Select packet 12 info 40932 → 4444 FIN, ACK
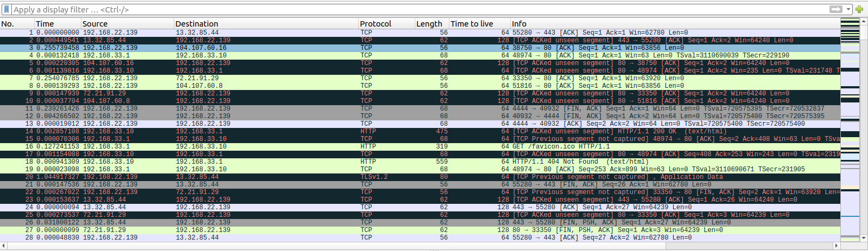 (420, 116)
